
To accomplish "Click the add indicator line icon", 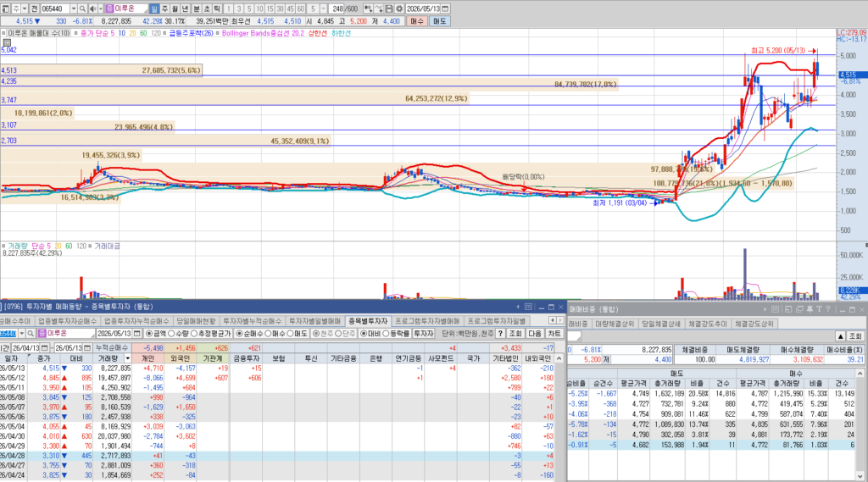I will (379, 8).
